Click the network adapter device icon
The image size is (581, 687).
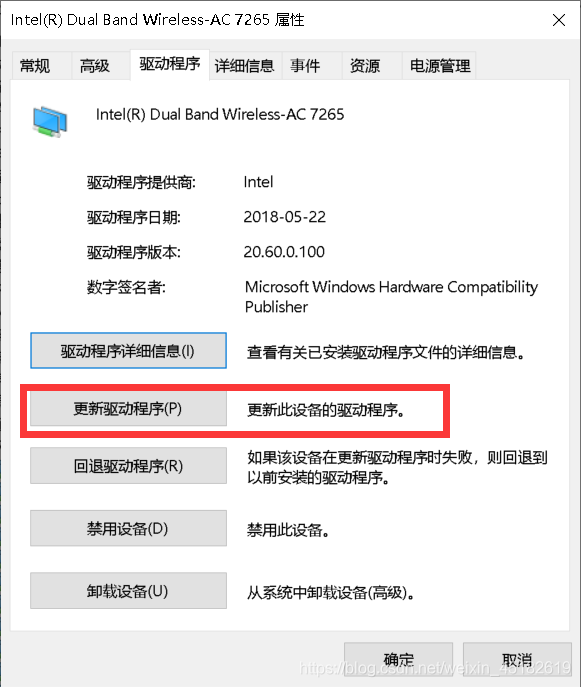[x=50, y=121]
